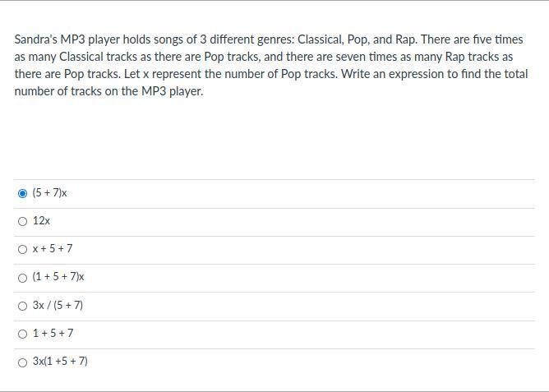Mark the 3x / (5 + 7) radio button
Viewport: 549px width, 392px height.
22,306
